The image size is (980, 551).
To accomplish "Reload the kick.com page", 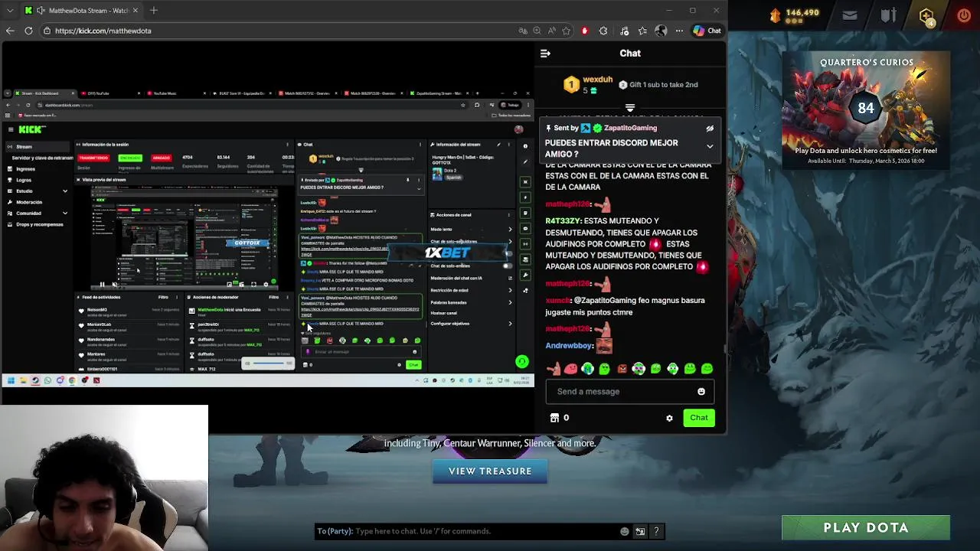I will pos(28,31).
